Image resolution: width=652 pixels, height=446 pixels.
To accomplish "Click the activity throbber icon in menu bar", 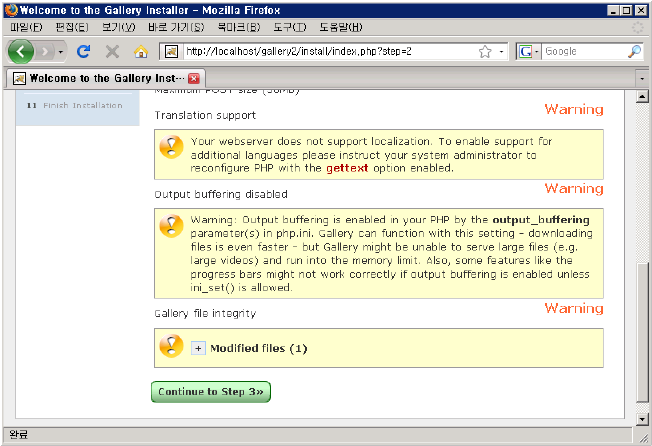I will point(637,27).
